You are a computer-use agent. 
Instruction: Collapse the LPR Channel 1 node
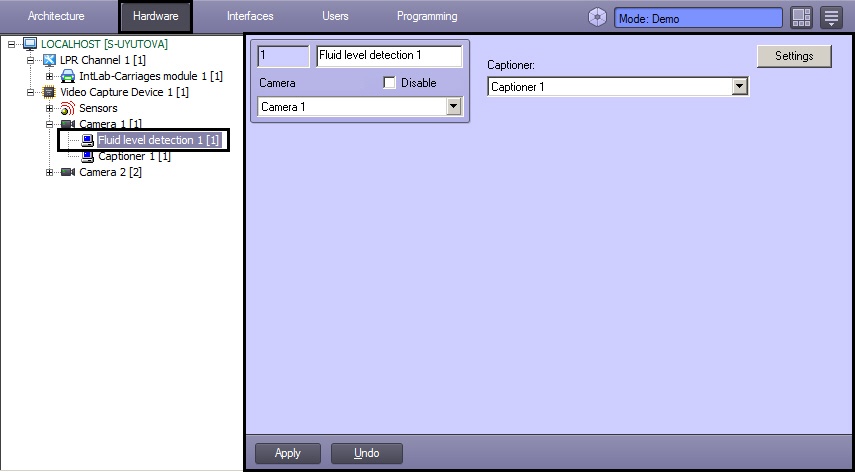(31, 60)
